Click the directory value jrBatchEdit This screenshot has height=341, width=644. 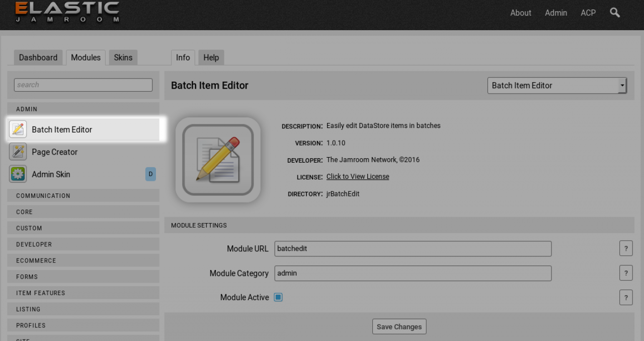tap(343, 193)
